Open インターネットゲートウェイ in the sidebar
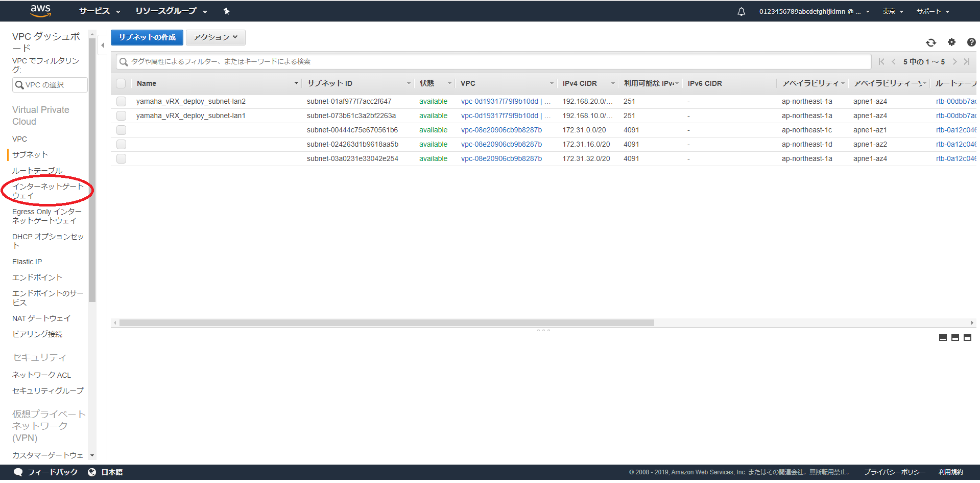980x483 pixels. (47, 191)
